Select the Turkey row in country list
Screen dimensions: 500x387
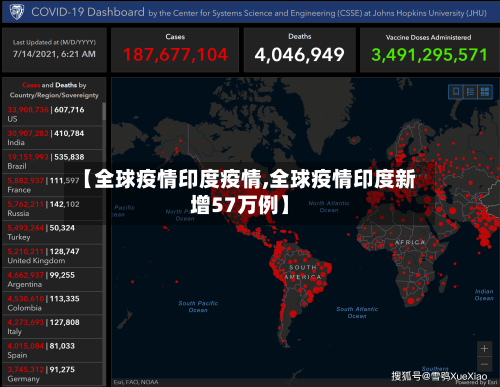52,232
